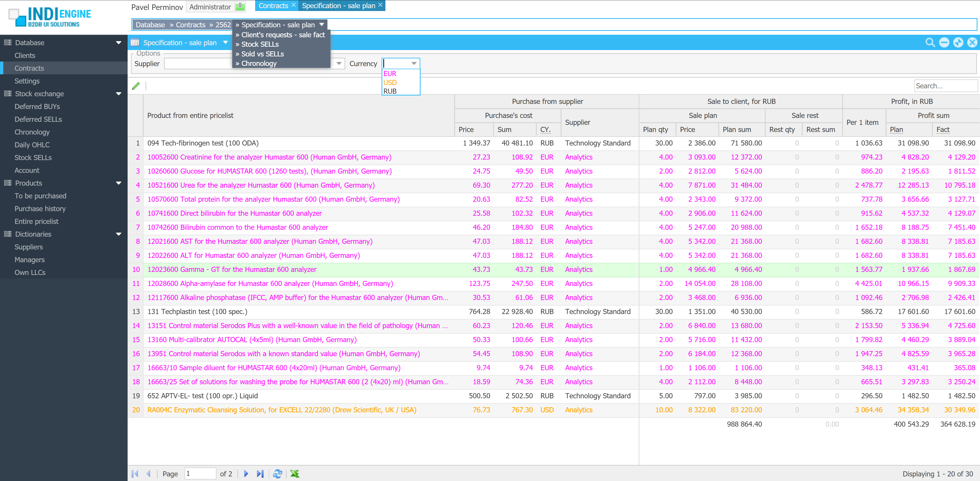Switch to the Contracts tab

click(x=273, y=6)
